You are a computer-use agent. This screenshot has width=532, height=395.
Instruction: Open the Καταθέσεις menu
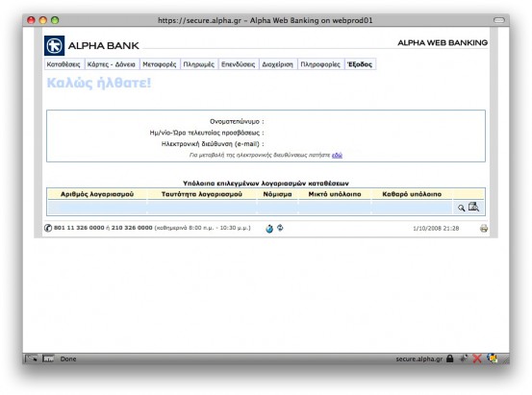point(63,64)
